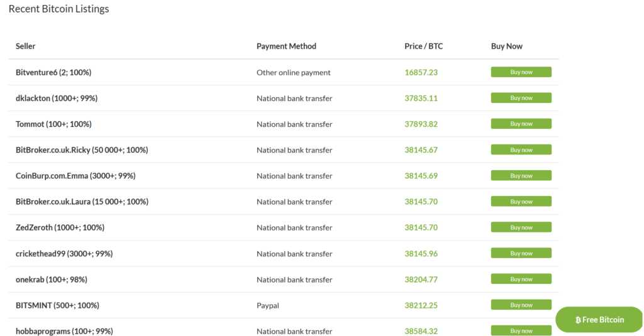Select the 38212.25 price for BITSMINT
Screen dimensions: 644x336
pos(421,305)
